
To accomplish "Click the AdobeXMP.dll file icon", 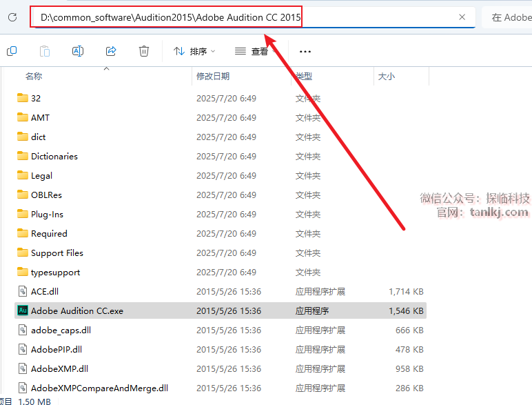I will pos(23,368).
